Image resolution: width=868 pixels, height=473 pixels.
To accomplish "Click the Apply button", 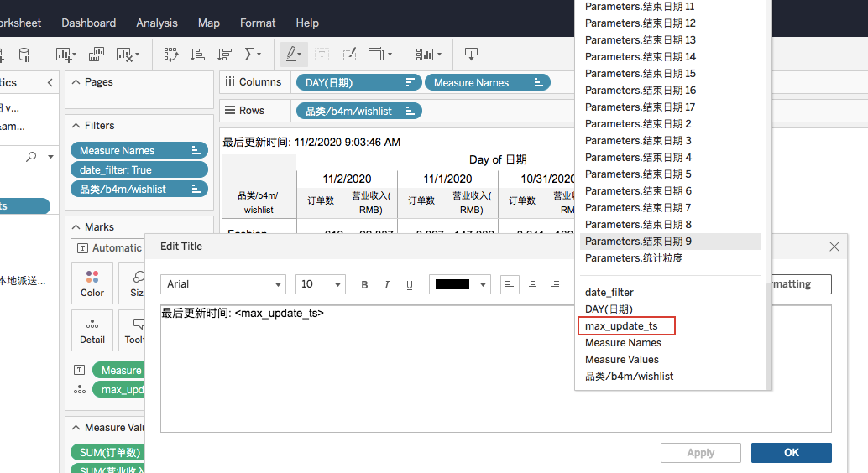I will pyautogui.click(x=700, y=453).
